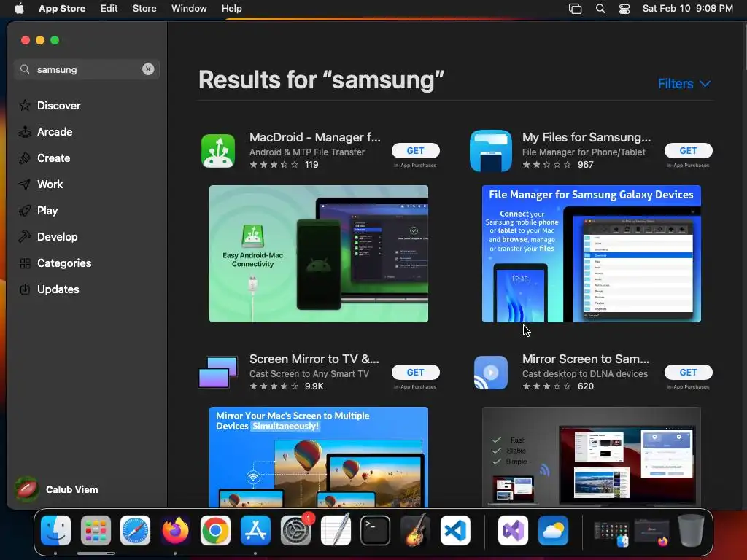Viewport: 747px width, 560px height.
Task: Open the weather cloud app in Dock
Action: tap(553, 531)
